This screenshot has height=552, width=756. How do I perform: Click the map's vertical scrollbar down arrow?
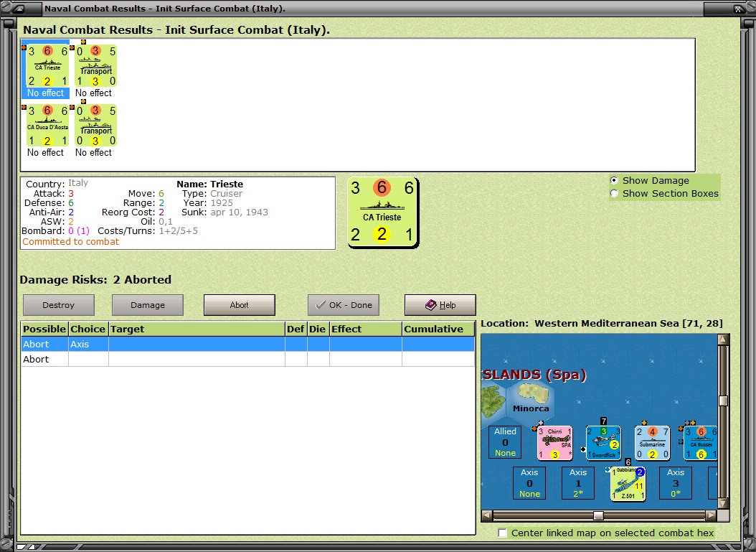723,504
